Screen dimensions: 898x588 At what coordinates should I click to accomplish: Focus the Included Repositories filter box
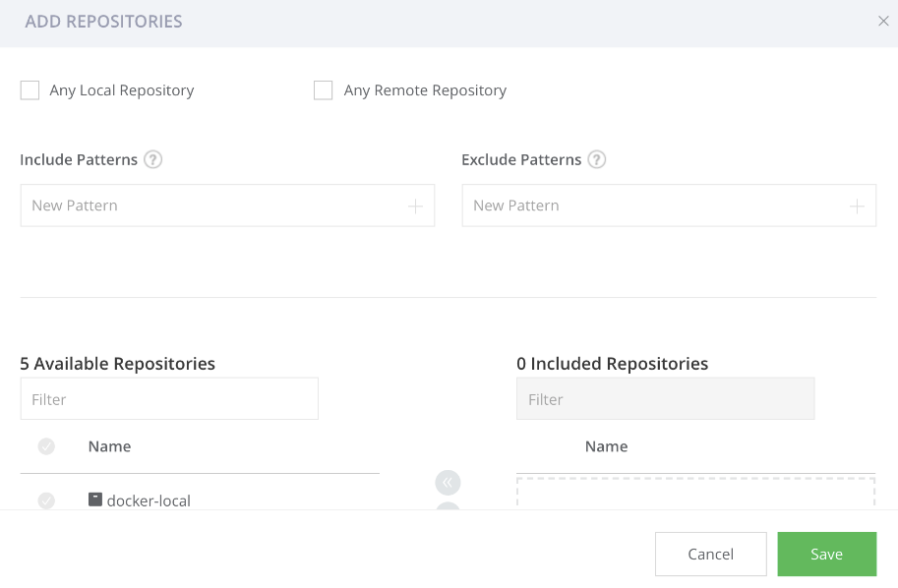665,399
